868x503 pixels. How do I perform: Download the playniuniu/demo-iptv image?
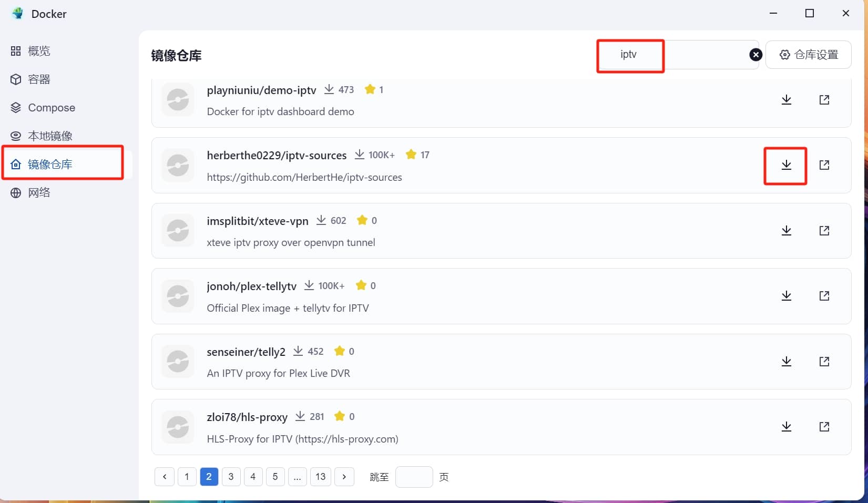[x=786, y=99]
